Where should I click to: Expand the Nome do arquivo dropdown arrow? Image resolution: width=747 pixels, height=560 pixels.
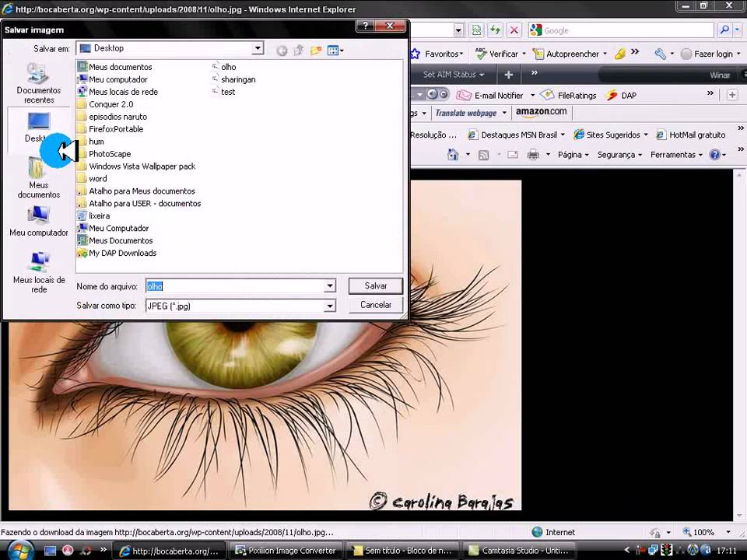330,286
